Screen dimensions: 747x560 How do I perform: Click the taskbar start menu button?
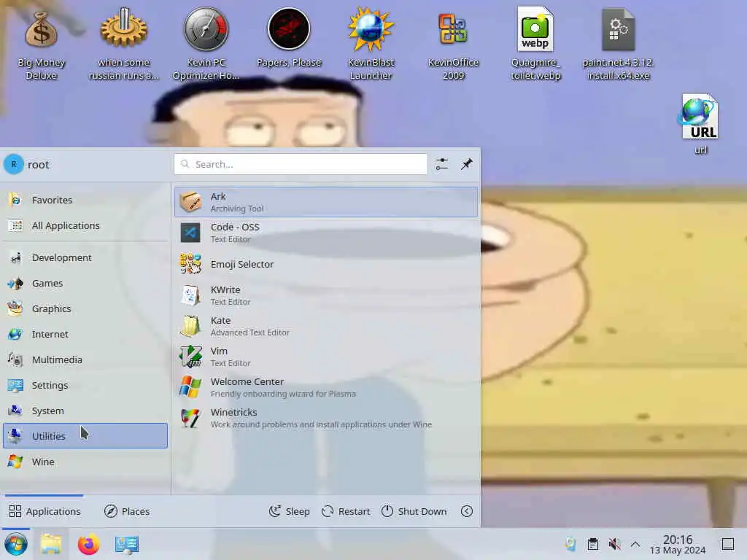coord(16,544)
